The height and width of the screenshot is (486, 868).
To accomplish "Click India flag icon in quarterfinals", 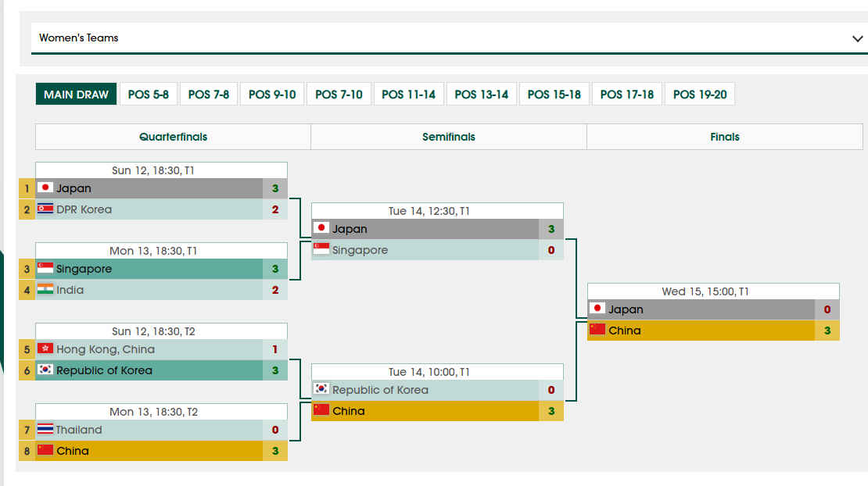I will [45, 289].
